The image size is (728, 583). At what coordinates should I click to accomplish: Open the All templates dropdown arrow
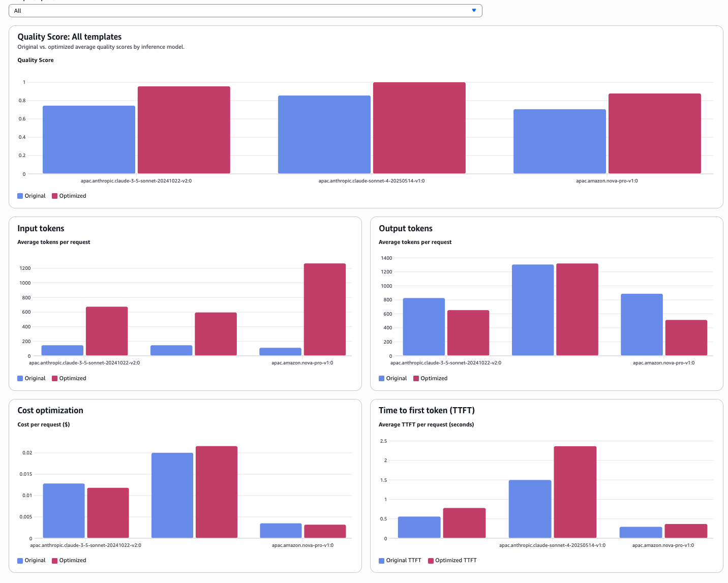[474, 11]
